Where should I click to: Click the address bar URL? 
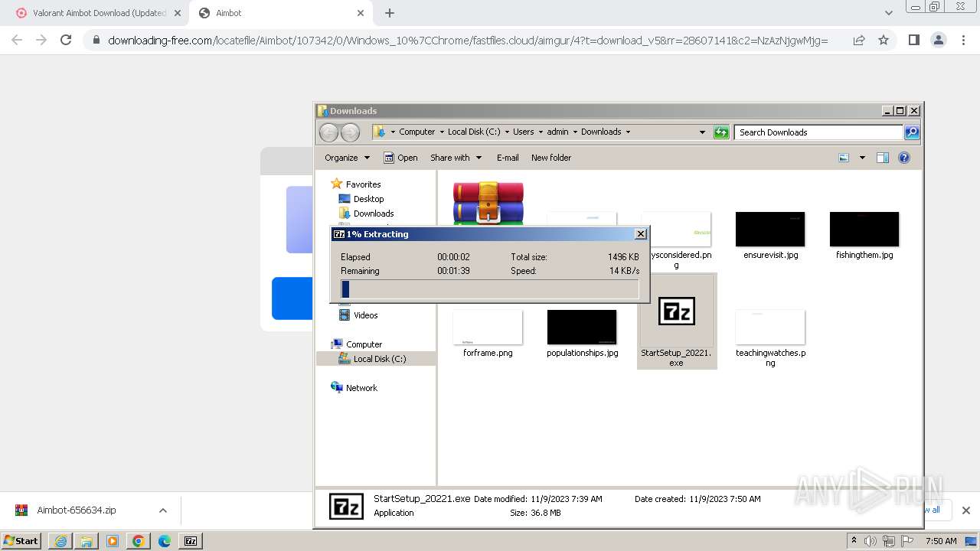(467, 40)
